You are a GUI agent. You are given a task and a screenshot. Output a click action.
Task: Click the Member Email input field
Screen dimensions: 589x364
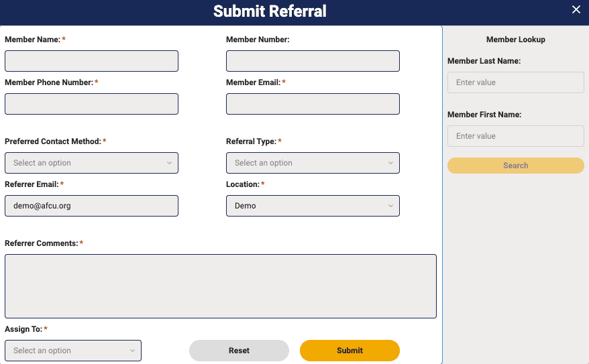[313, 104]
